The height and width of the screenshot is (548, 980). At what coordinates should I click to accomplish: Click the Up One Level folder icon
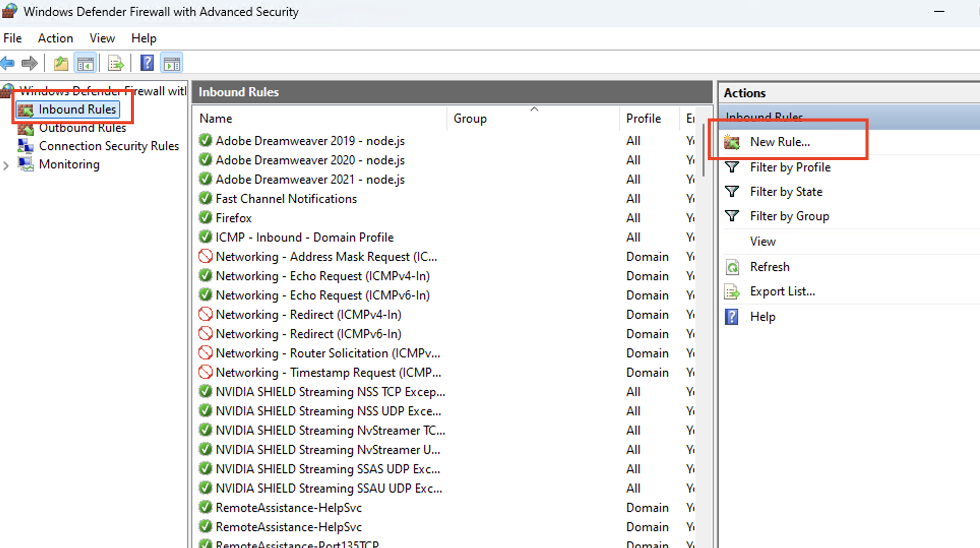[61, 64]
